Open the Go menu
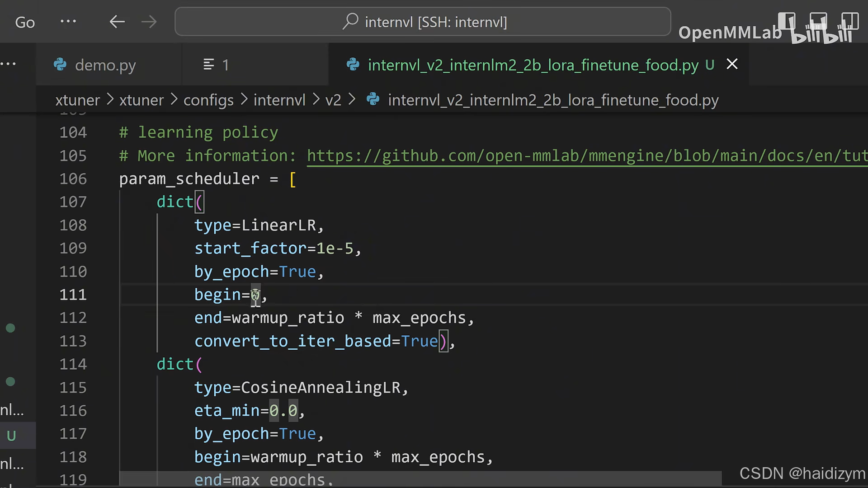Screen dimensions: 868x488 (25, 22)
